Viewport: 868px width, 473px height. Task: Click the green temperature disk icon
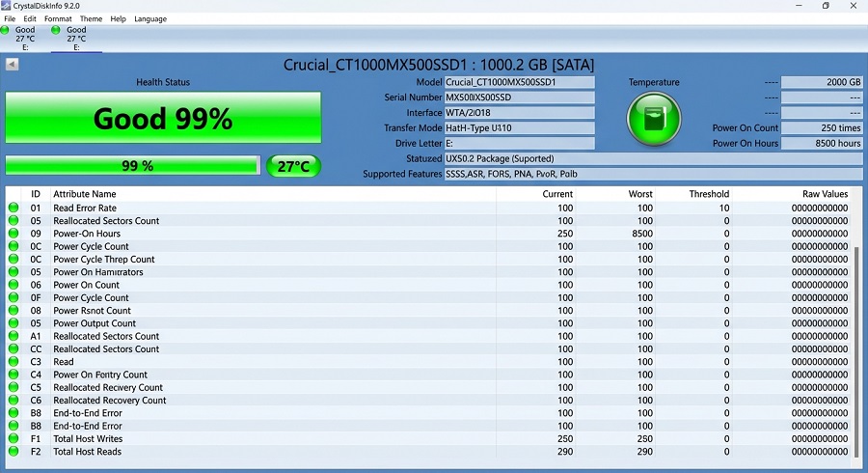click(x=654, y=119)
